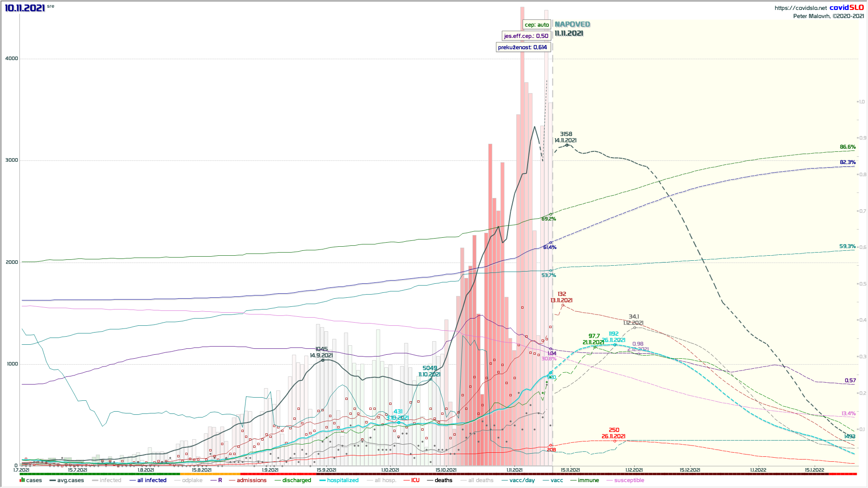Toggle the cases series in legend
This screenshot has height=488, width=868.
(x=33, y=480)
